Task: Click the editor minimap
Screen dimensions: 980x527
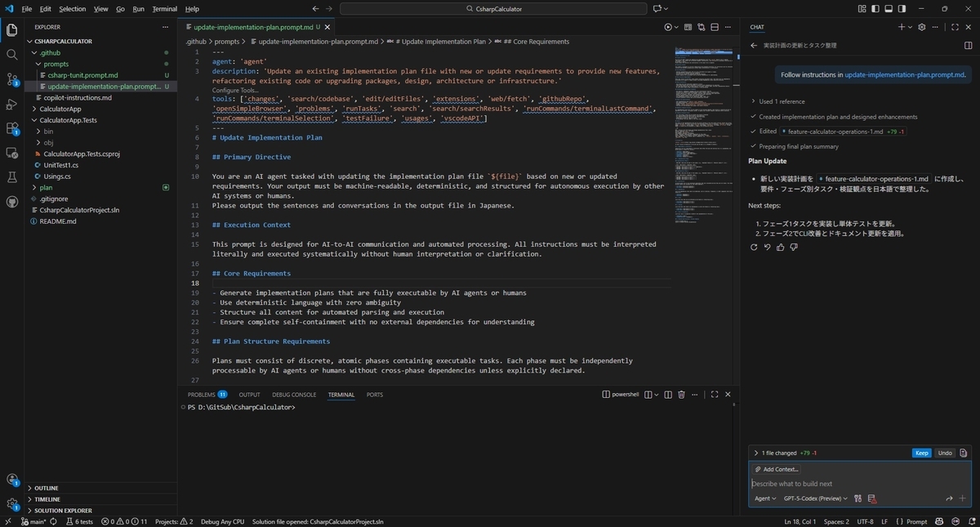Action: point(705,135)
